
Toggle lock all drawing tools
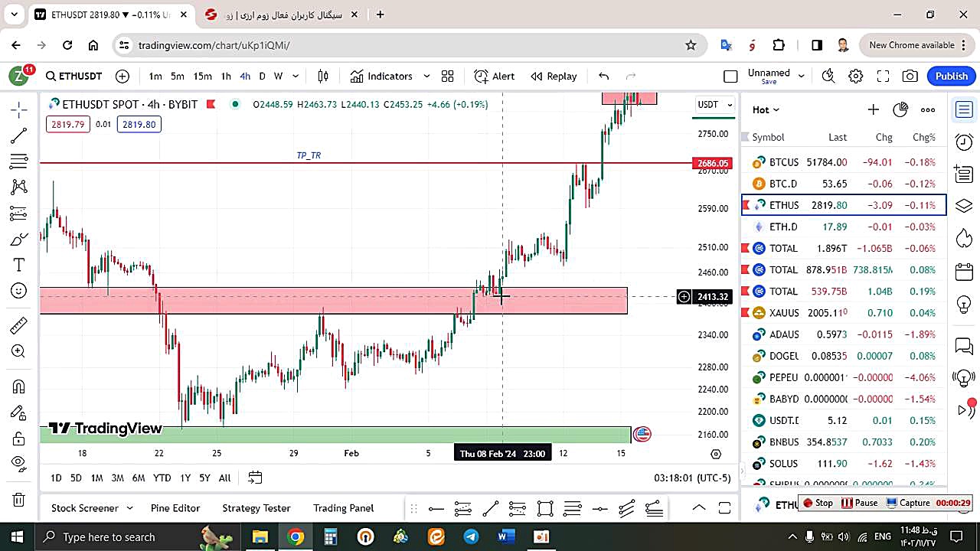point(19,439)
